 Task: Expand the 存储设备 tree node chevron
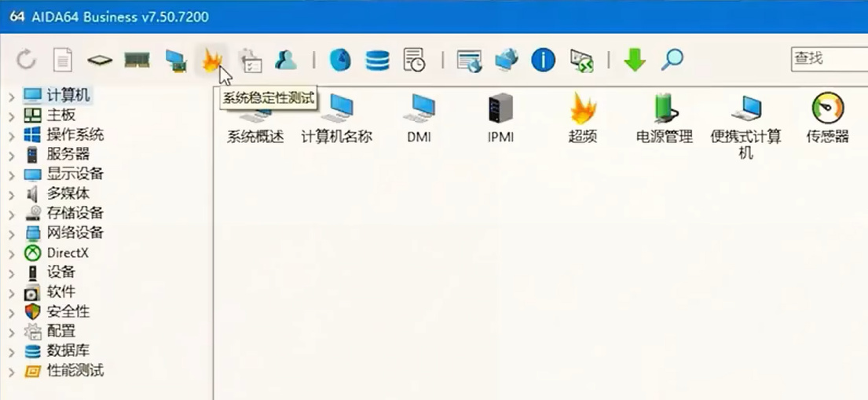coord(12,214)
